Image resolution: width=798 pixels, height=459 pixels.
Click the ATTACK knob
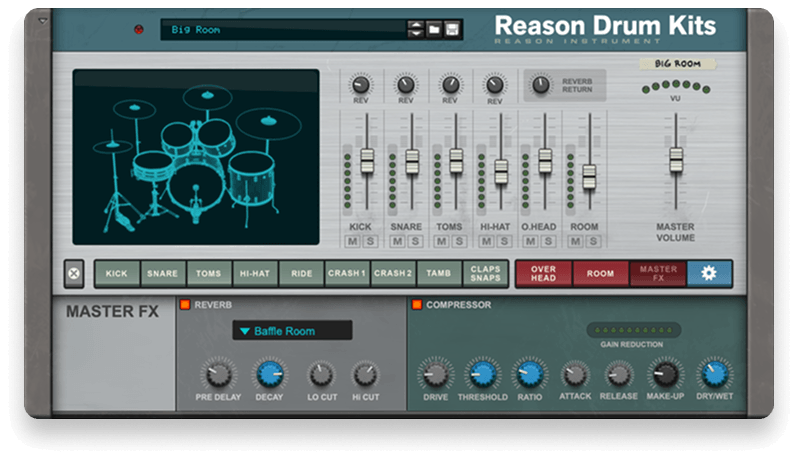click(x=575, y=375)
